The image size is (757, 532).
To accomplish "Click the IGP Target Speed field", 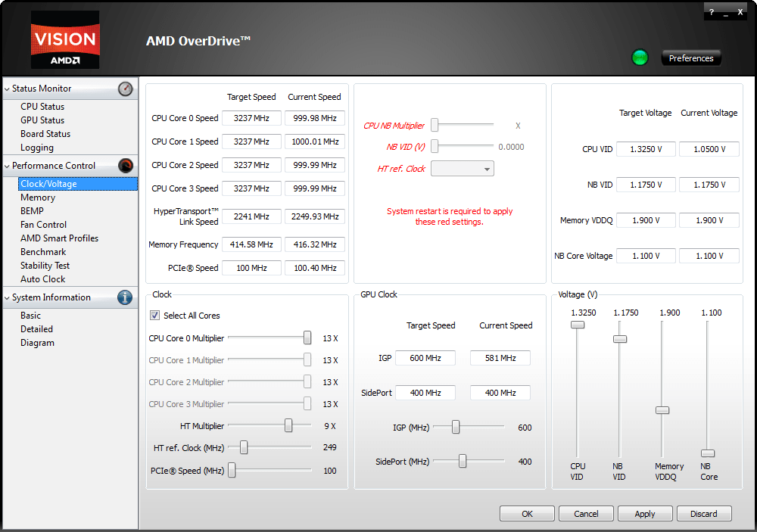I will (x=425, y=358).
